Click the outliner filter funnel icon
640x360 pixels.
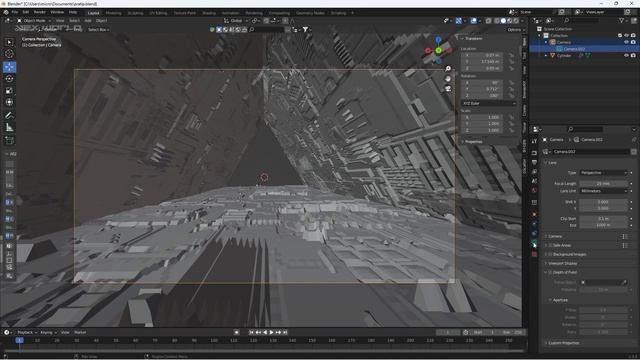622,20
